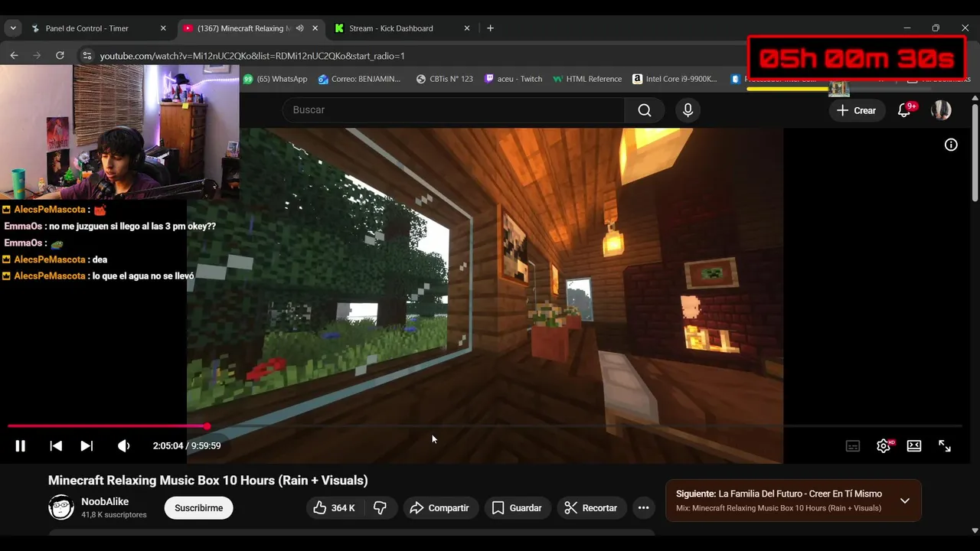
Task: Expand the Siguiente playlist panel
Action: (904, 501)
